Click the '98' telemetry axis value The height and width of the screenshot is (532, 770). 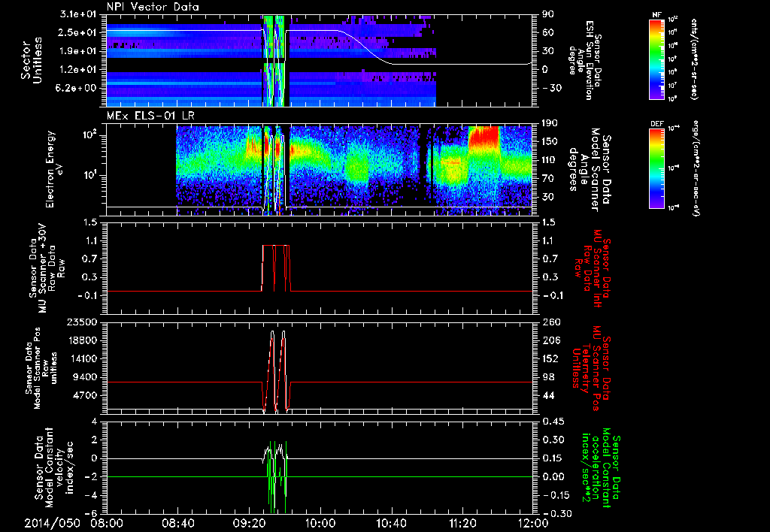(548, 377)
